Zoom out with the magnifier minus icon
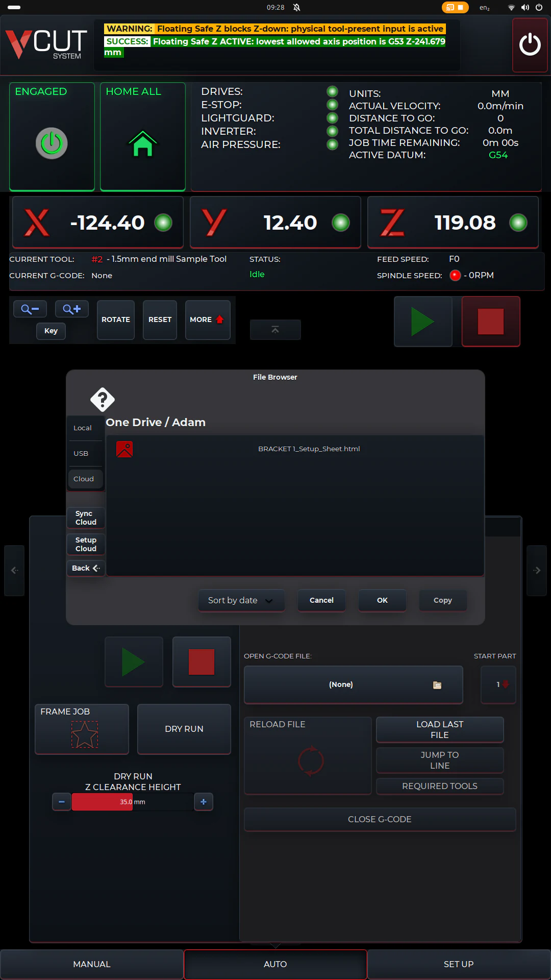Screen dimensions: 551x980 [30, 309]
